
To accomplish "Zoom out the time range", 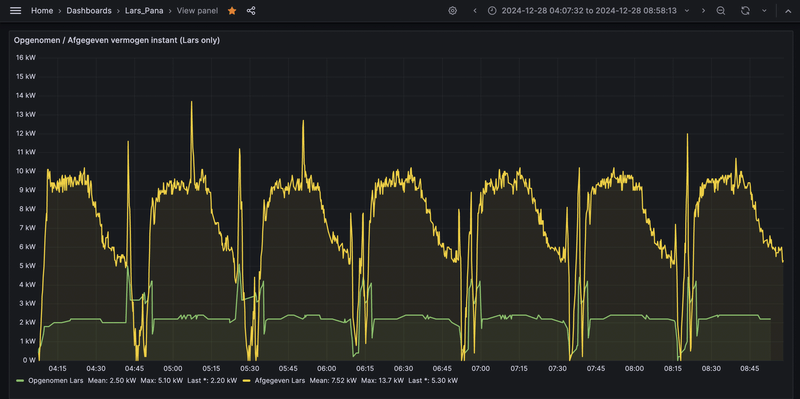I will (720, 11).
